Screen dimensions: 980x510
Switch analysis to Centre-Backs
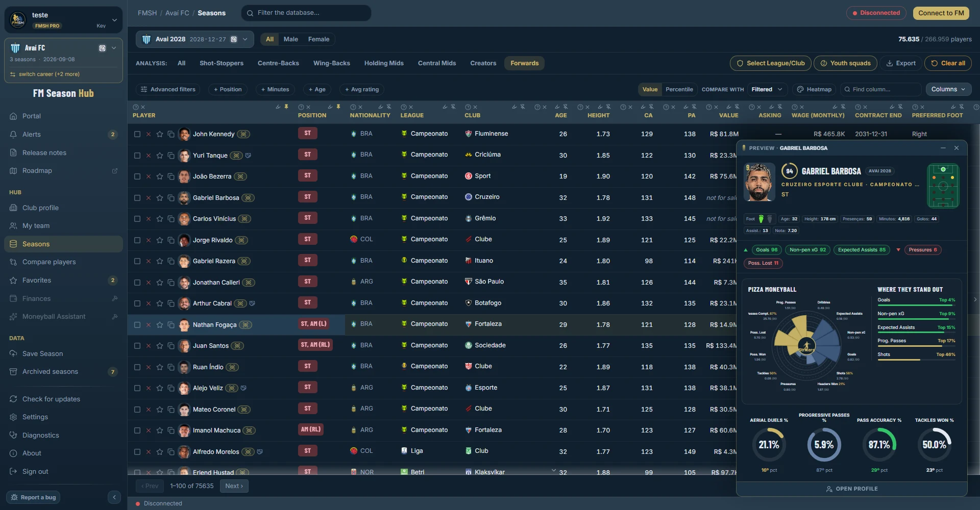point(278,63)
